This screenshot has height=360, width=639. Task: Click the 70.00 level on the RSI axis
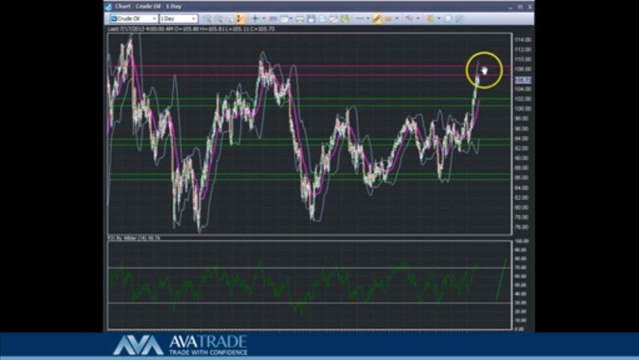click(x=522, y=267)
